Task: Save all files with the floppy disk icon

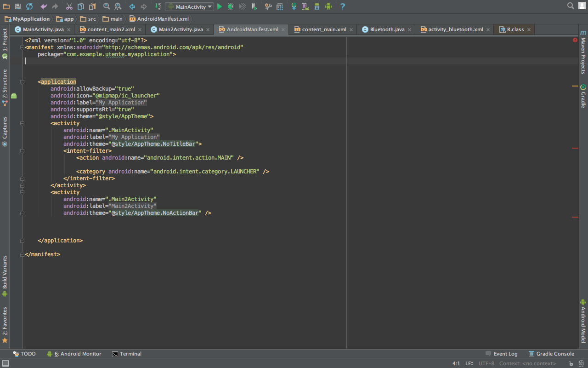Action: coord(18,6)
